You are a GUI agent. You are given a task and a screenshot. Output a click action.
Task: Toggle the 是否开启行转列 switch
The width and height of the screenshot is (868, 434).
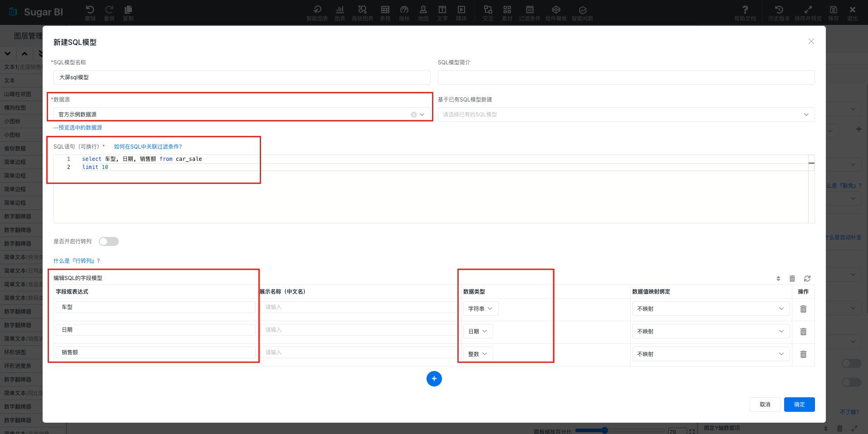109,241
